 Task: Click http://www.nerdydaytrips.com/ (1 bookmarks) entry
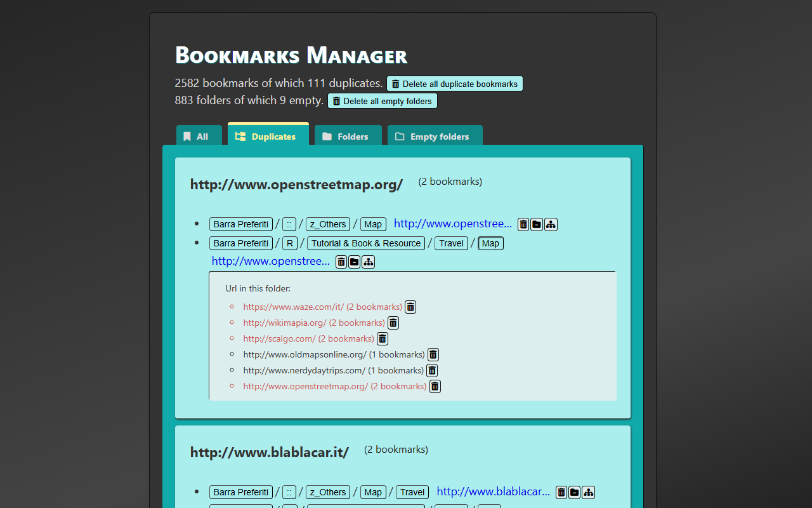[x=333, y=370]
